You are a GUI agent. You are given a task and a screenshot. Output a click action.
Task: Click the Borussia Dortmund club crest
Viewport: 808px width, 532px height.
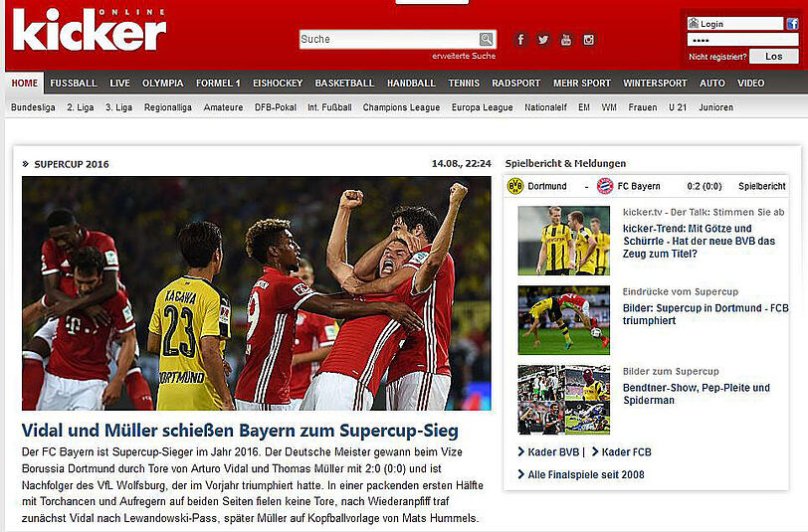[514, 186]
